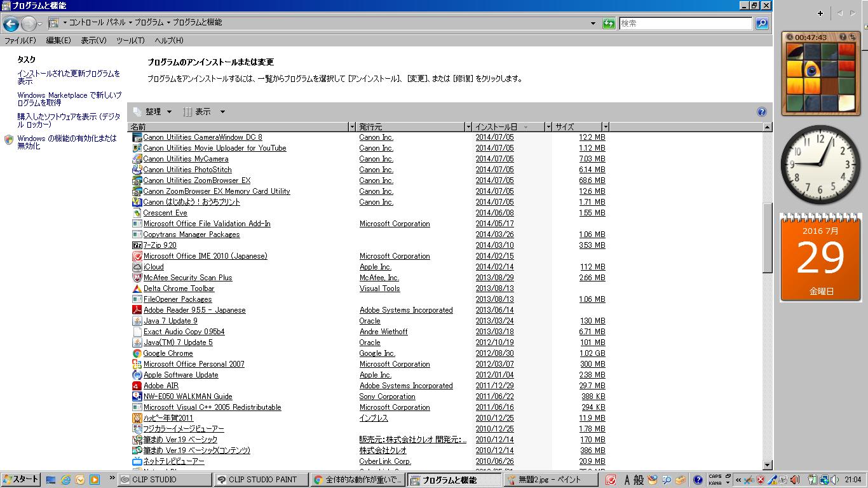
Task: Click the Adobe AIR icon
Action: tap(137, 386)
